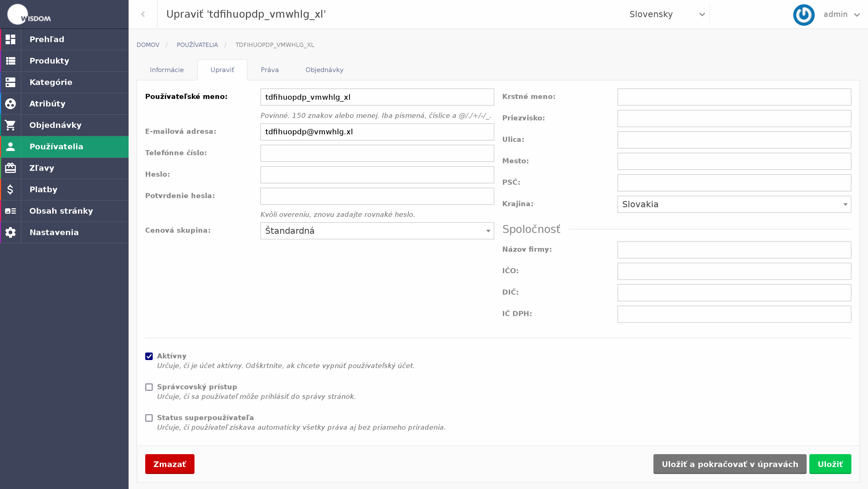
Task: Click the Telefónne číslo input field
Action: (377, 153)
